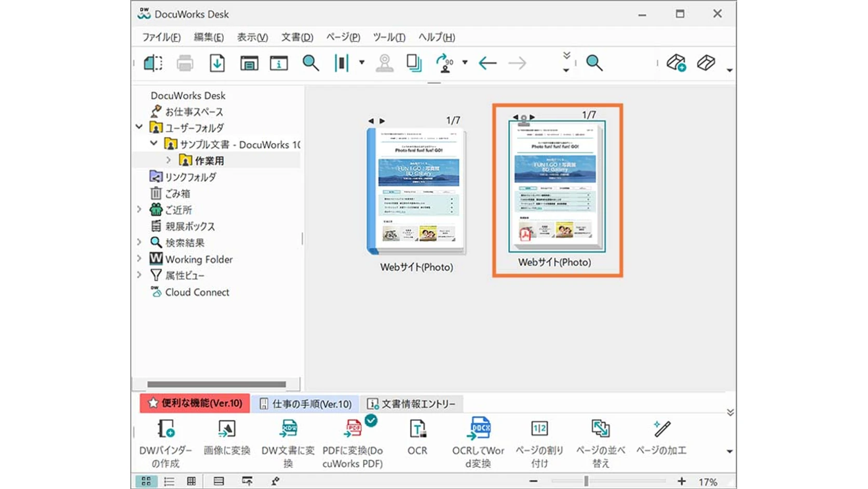The height and width of the screenshot is (489, 868).
Task: Click the rotate 90 degrees icon
Action: pos(444,63)
